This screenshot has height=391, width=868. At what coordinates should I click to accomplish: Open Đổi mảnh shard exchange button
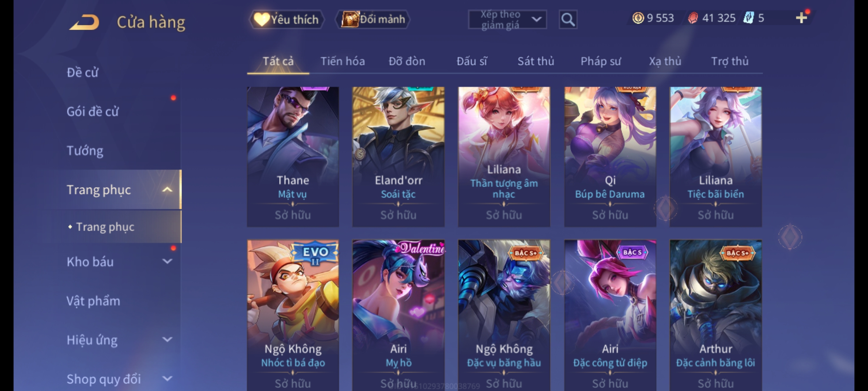click(x=373, y=19)
